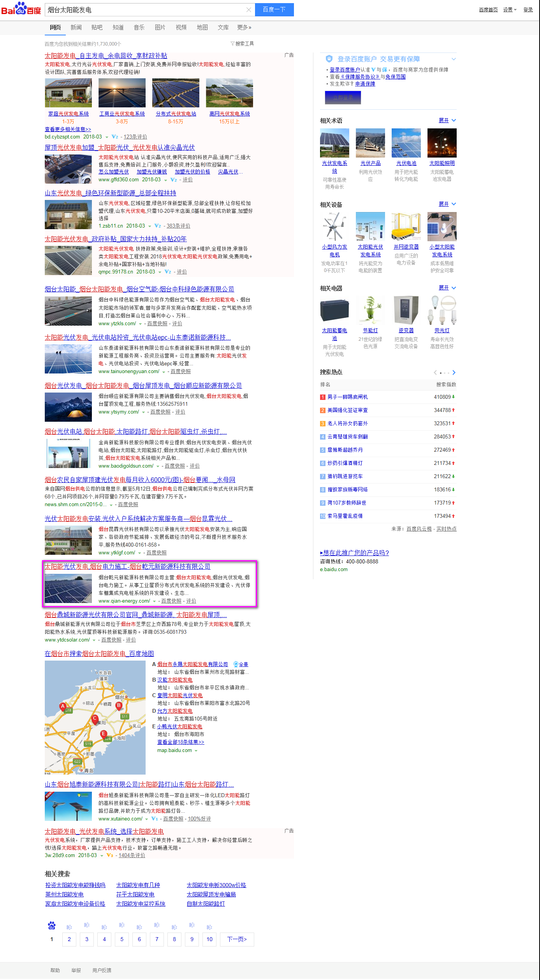
Task: Switch to the 图片 tab
Action: pyautogui.click(x=160, y=27)
